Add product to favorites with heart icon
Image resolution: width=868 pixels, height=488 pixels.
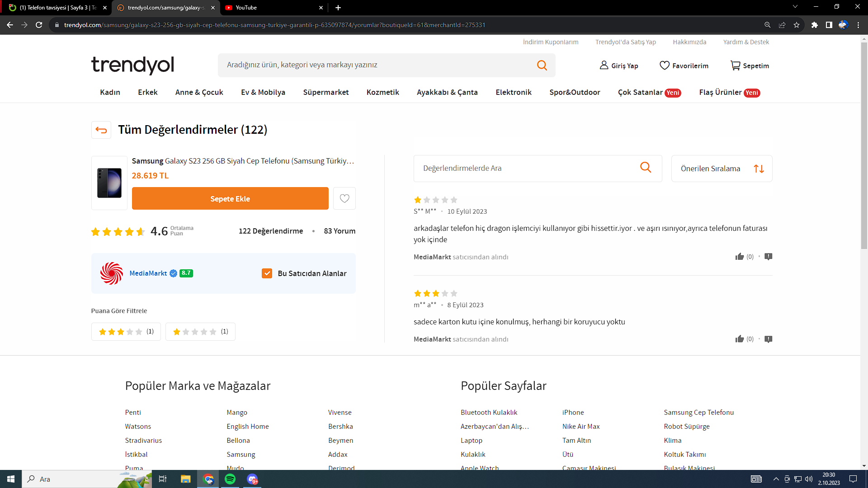coord(344,198)
